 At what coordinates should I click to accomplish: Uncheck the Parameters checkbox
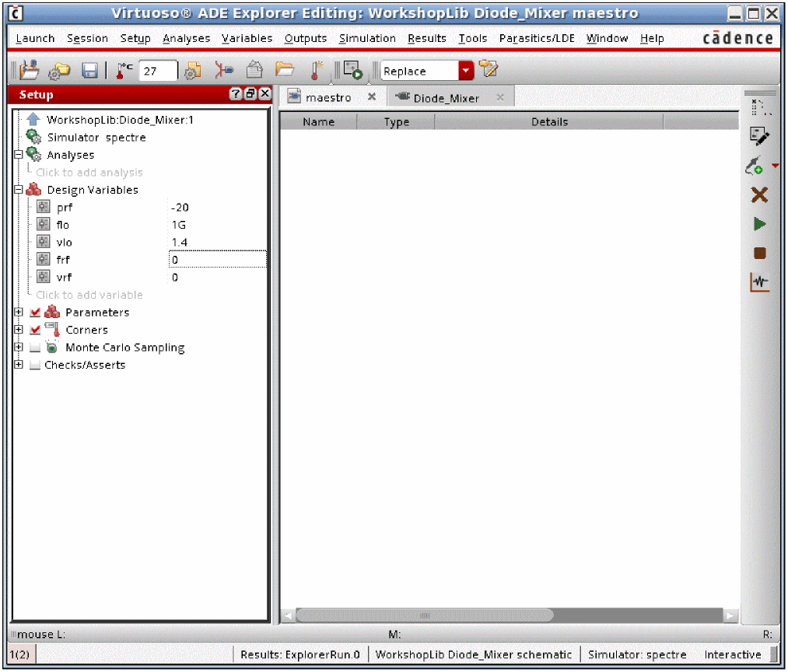coord(35,313)
